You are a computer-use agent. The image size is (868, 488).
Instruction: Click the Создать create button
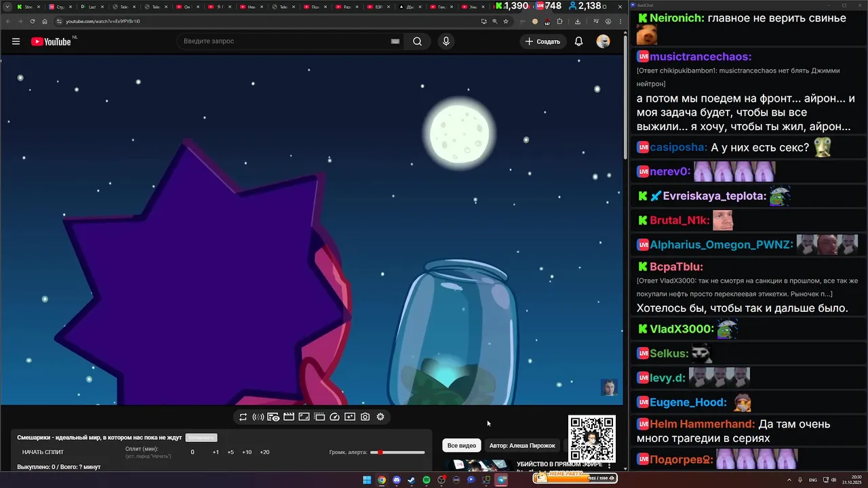543,41
